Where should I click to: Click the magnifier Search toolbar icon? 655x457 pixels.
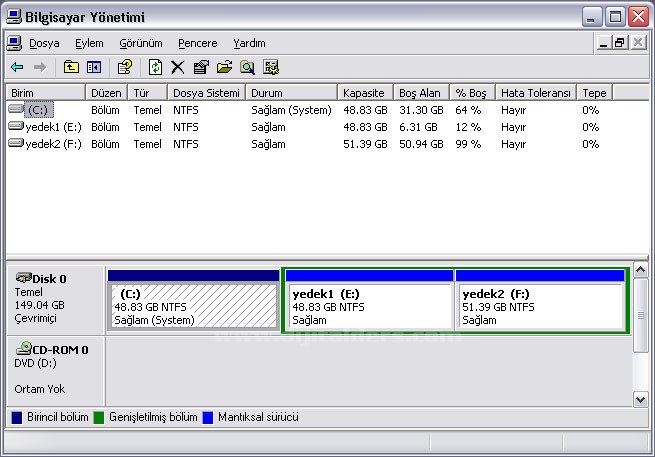247,67
